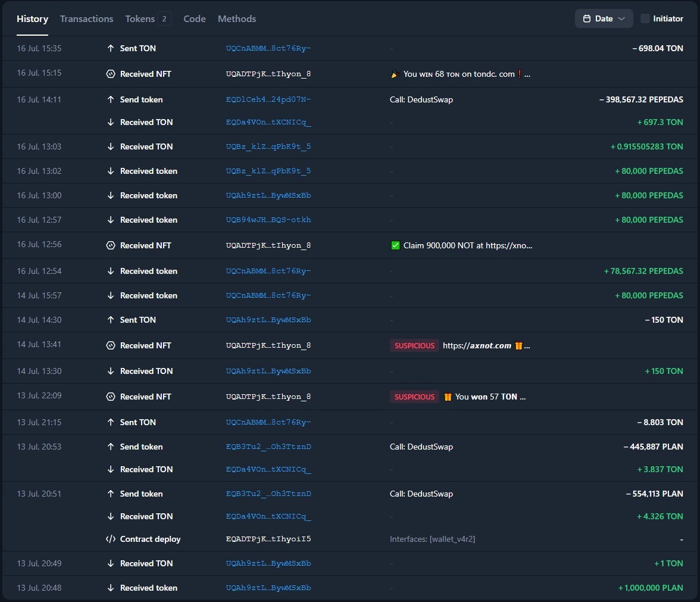Click the Contract deploy code icon
The height and width of the screenshot is (602, 700).
111,539
